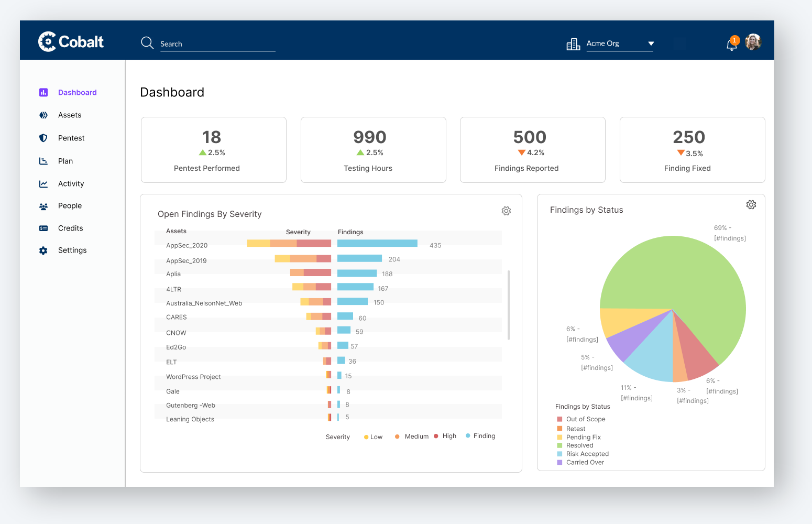The width and height of the screenshot is (812, 524).
Task: Toggle Resolved legend entry
Action: tap(575, 445)
